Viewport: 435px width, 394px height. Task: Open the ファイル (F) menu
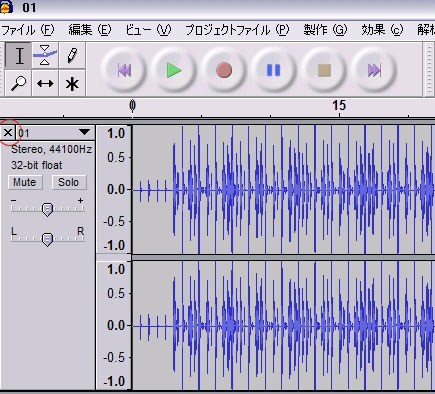click(x=27, y=30)
